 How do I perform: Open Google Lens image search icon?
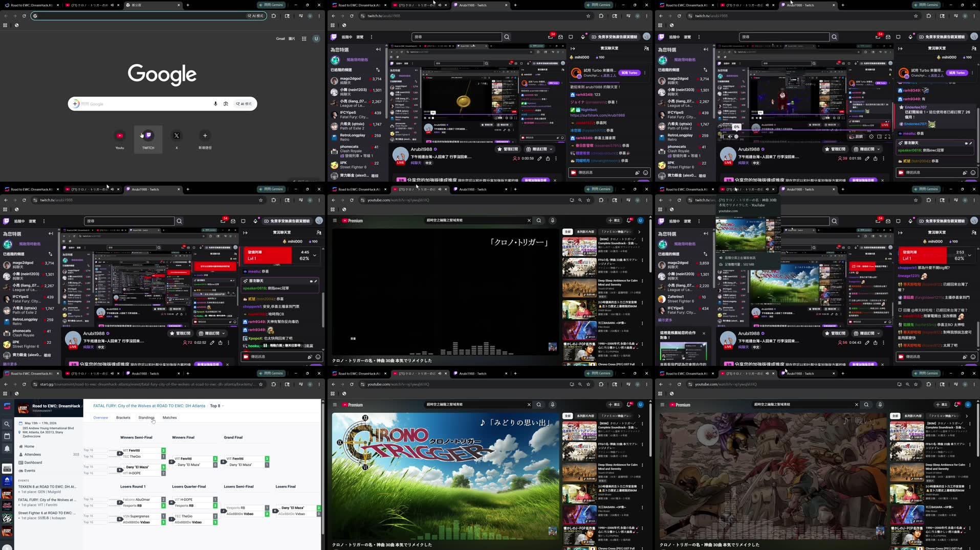tap(226, 104)
